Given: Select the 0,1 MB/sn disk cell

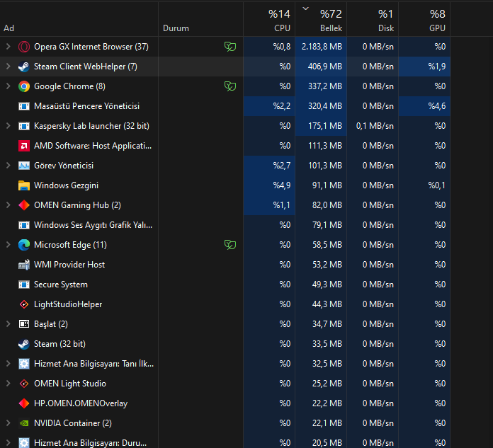Looking at the screenshot, I should (373, 126).
